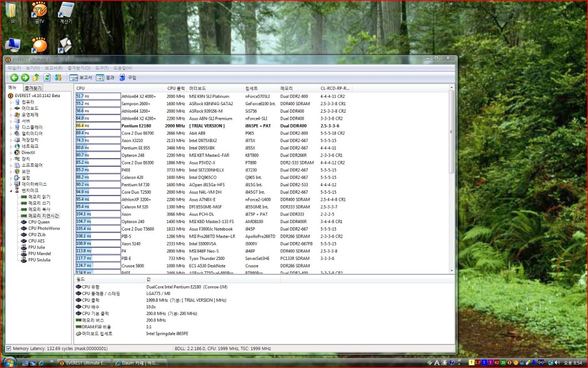The width and height of the screenshot is (588, 368).
Task: Click results list vertical scrollbar
Action: [x=451, y=132]
